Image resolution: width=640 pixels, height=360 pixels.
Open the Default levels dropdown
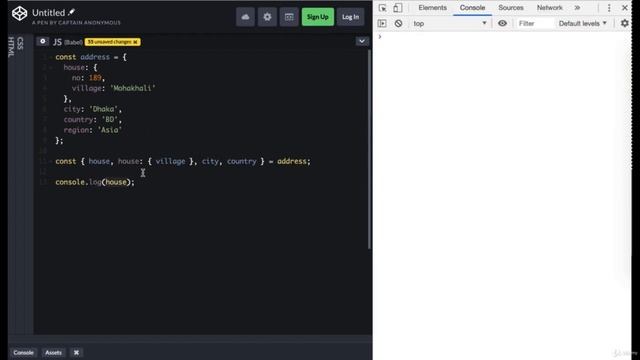(582, 24)
